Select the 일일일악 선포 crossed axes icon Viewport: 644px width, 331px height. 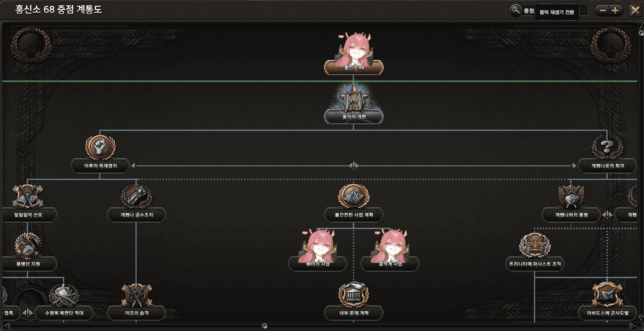point(28,196)
